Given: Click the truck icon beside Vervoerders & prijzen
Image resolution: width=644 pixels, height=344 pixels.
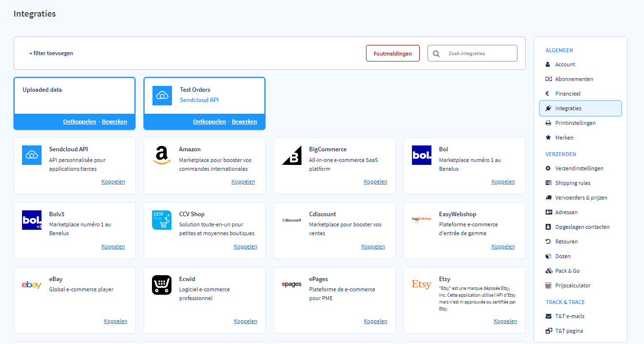Looking at the screenshot, I should tap(548, 198).
